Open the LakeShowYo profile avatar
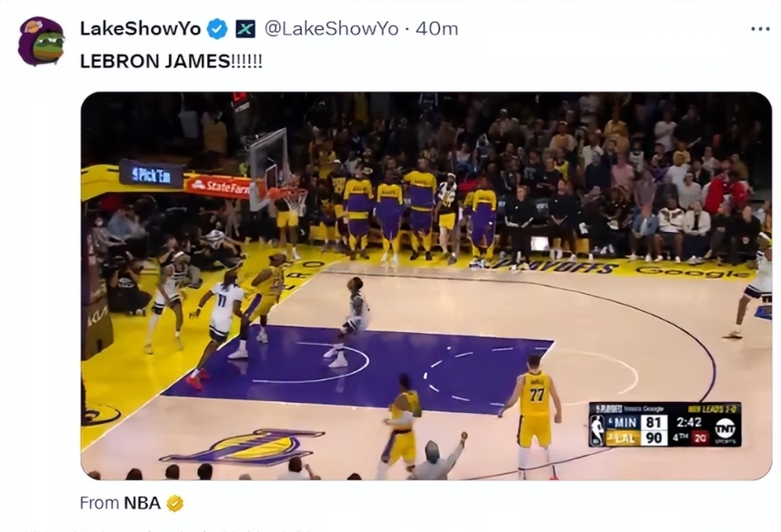 coord(41,41)
